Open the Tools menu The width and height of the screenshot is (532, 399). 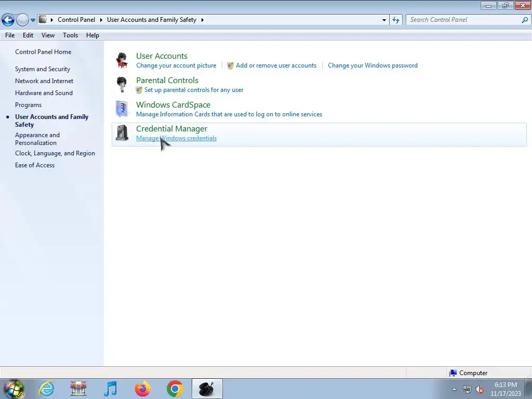[70, 35]
